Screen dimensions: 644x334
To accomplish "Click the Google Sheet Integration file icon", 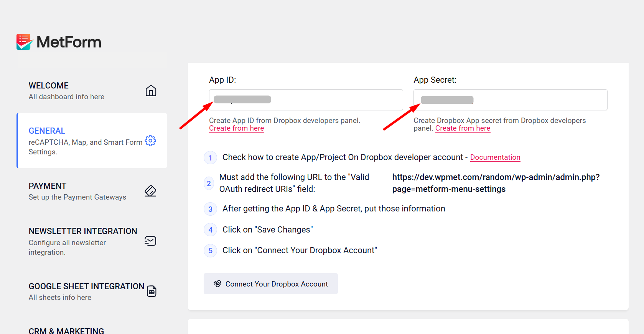I will pos(152,291).
